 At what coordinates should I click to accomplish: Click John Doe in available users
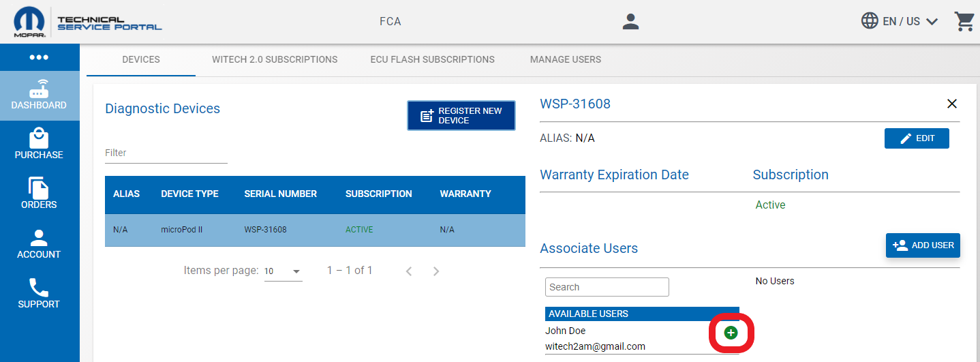[565, 331]
